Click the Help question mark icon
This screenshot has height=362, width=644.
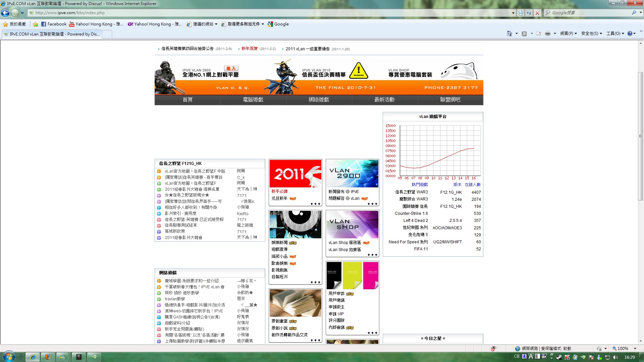[x=630, y=34]
